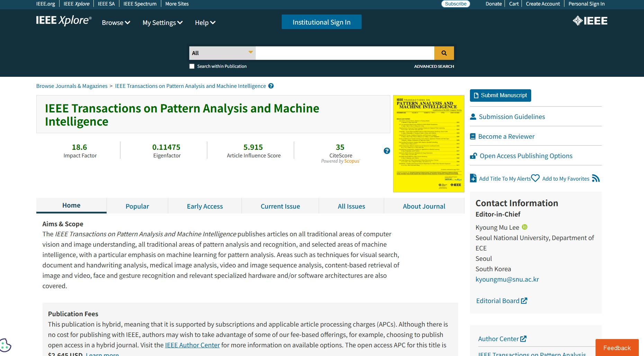This screenshot has width=644, height=356.
Task: Click the search magnifier icon
Action: click(444, 53)
